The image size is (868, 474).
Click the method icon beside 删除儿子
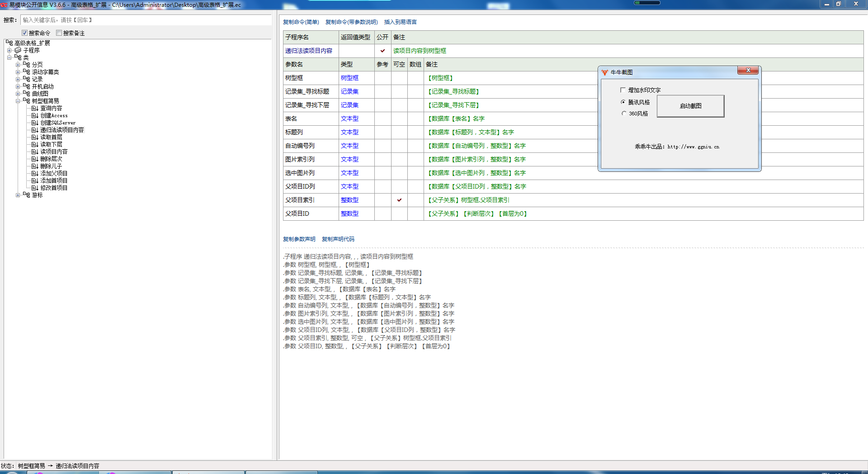[x=35, y=166]
